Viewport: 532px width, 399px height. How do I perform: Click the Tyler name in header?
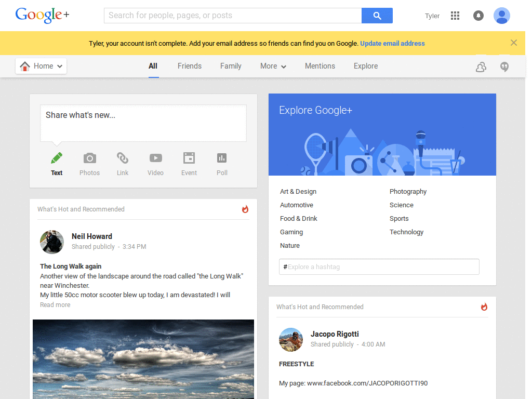tap(432, 16)
